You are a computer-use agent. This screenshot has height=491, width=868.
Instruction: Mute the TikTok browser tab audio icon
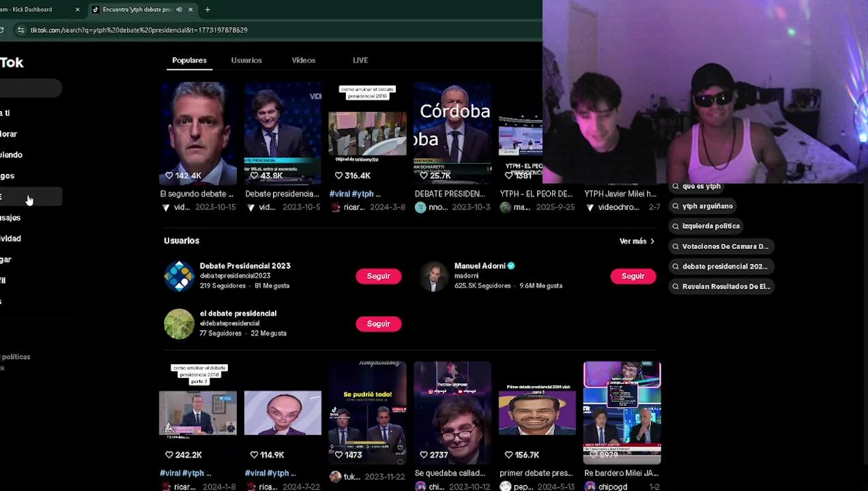tap(179, 10)
